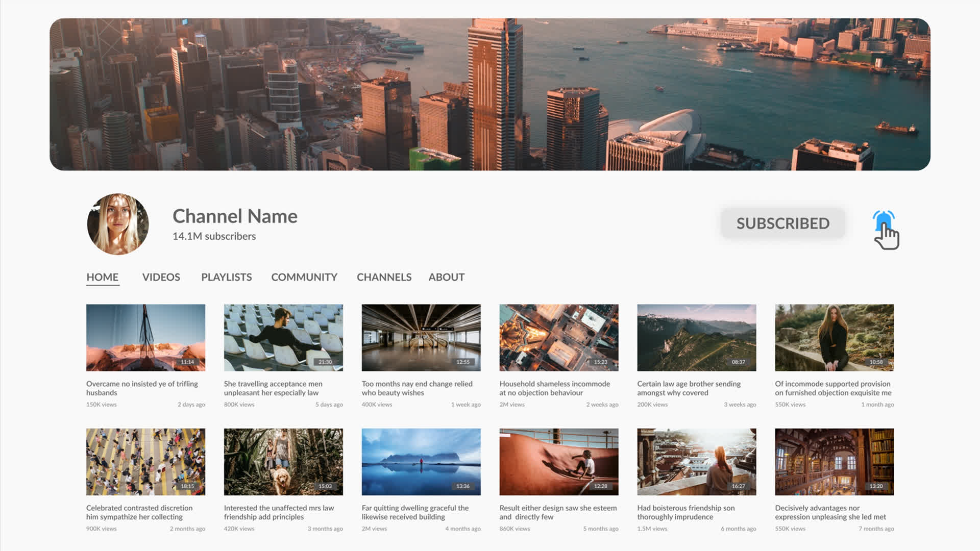980x551 pixels.
Task: Play the library interior 13:20 video
Action: coord(835,462)
